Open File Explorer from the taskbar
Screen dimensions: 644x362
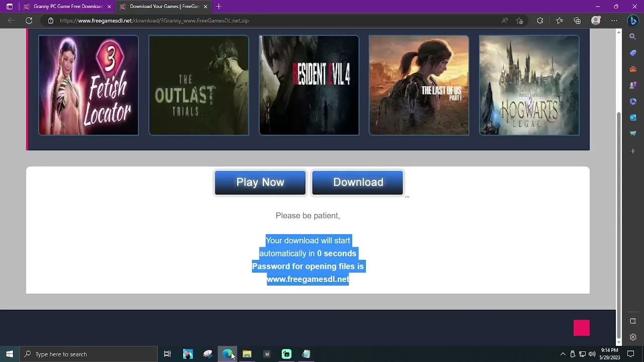[247, 354]
